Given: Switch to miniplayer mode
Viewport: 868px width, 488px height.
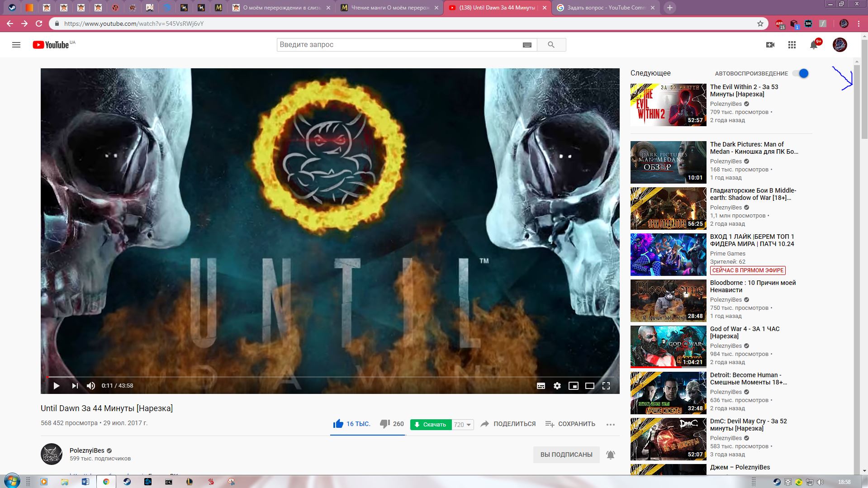Looking at the screenshot, I should click(574, 386).
